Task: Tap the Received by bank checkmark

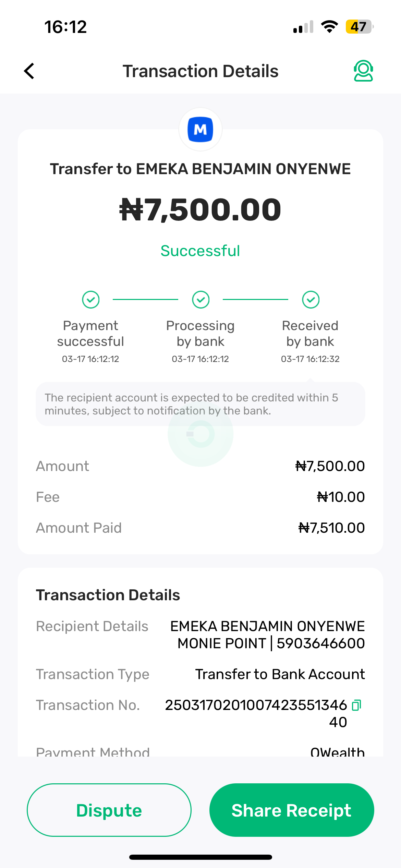Action: (x=311, y=300)
